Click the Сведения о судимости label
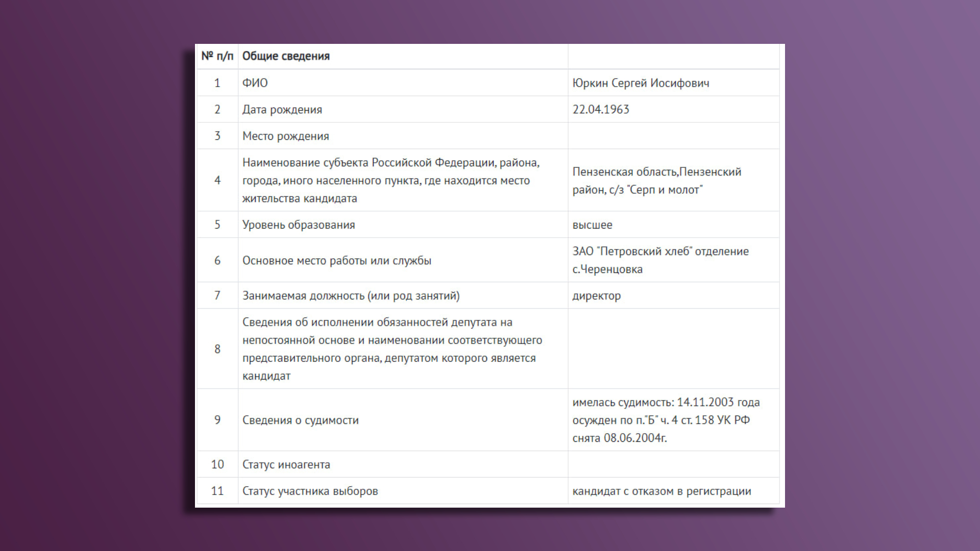This screenshot has height=551, width=980. click(x=300, y=420)
